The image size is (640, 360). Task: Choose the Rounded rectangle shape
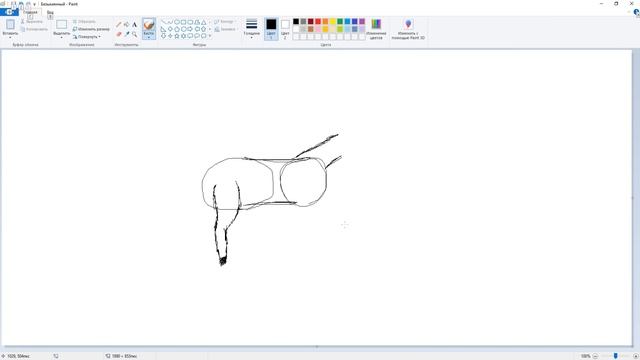tap(190, 22)
